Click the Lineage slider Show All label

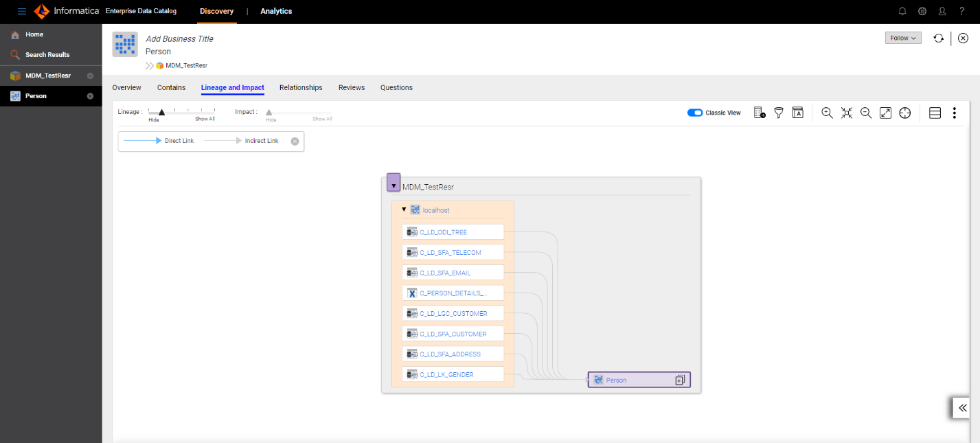point(205,119)
